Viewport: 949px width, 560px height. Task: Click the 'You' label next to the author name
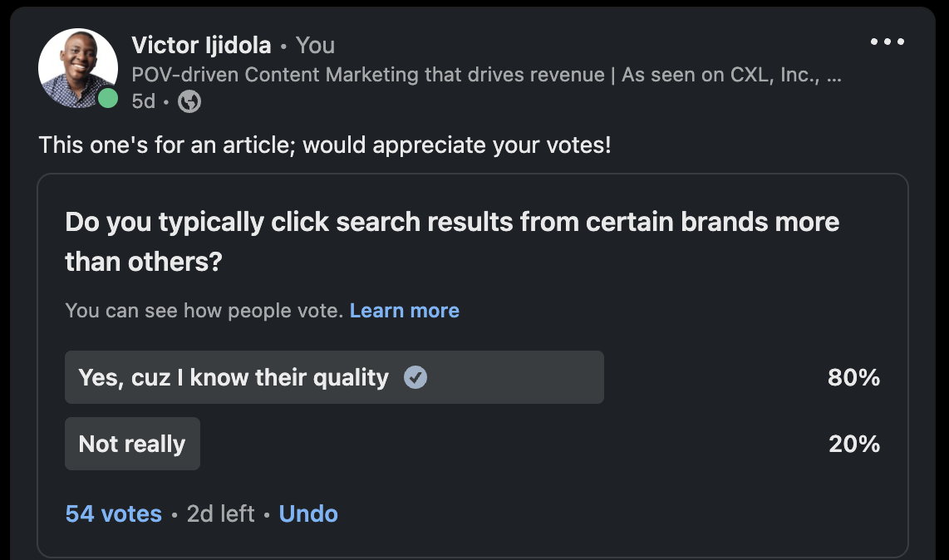click(315, 45)
